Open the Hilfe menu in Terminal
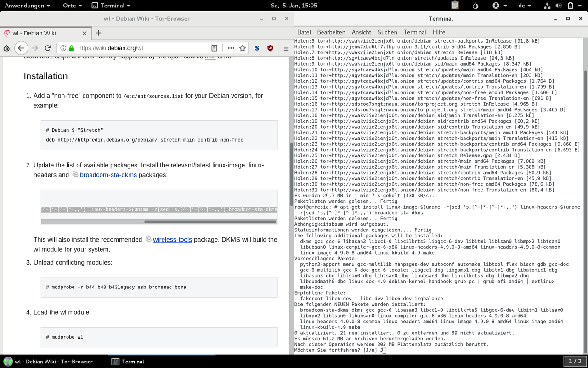Image resolution: width=588 pixels, height=368 pixels. (x=439, y=32)
